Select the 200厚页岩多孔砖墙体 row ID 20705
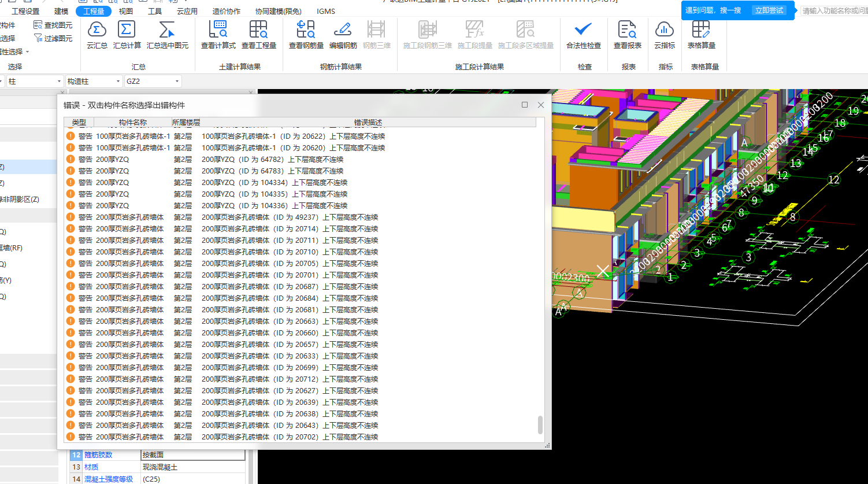 coord(301,263)
